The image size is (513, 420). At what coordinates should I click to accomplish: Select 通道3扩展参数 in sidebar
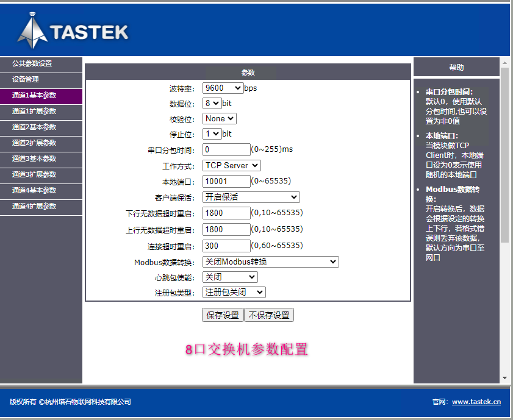click(x=41, y=174)
